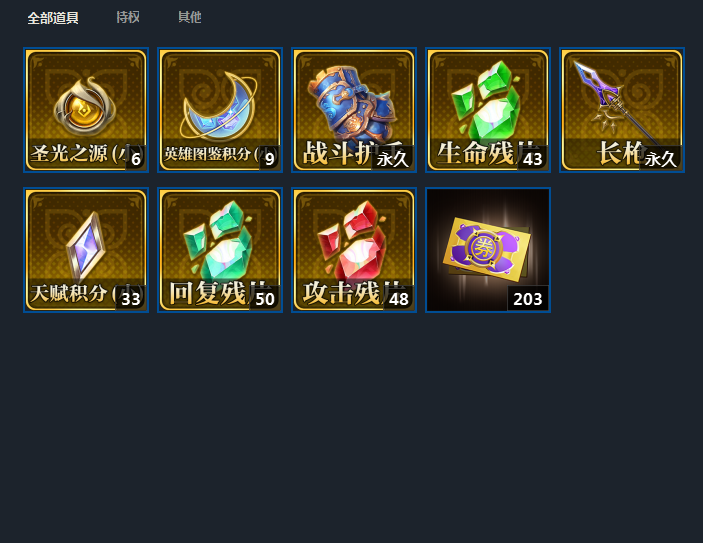The height and width of the screenshot is (543, 703).
Task: Select the green 生命残片 shard item
Action: [488, 110]
